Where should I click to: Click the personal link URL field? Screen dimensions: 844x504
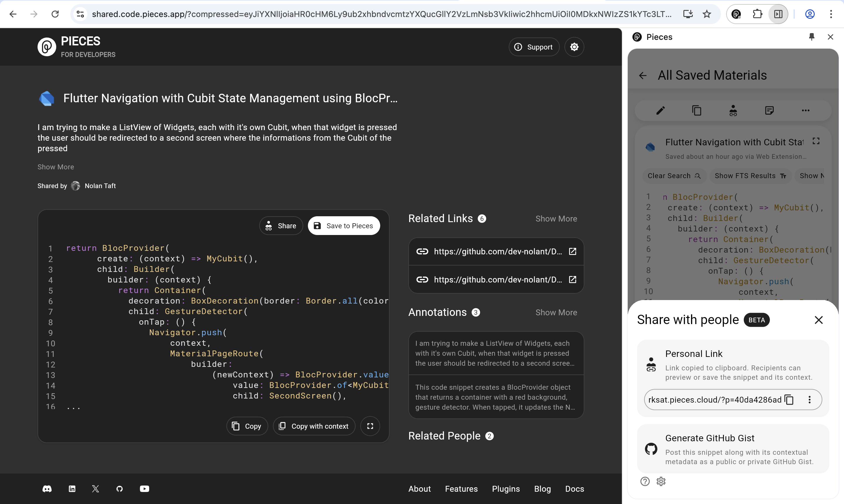714,400
